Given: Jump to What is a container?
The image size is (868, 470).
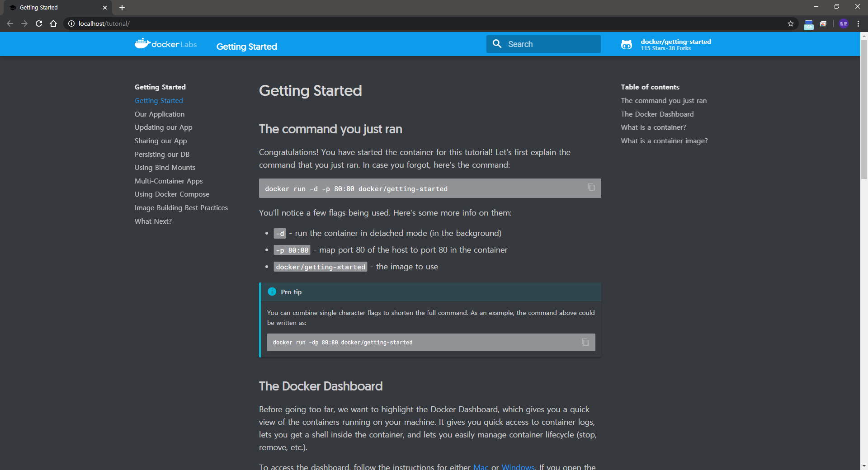Looking at the screenshot, I should point(653,127).
